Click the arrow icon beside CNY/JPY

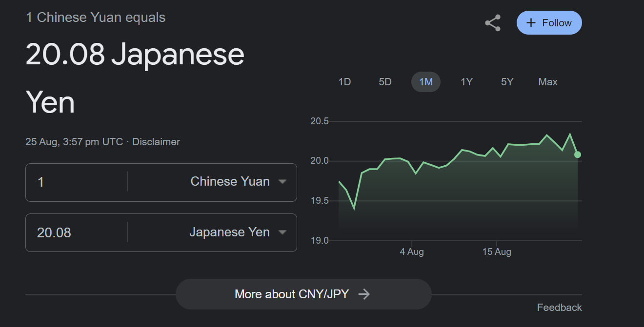(x=364, y=294)
